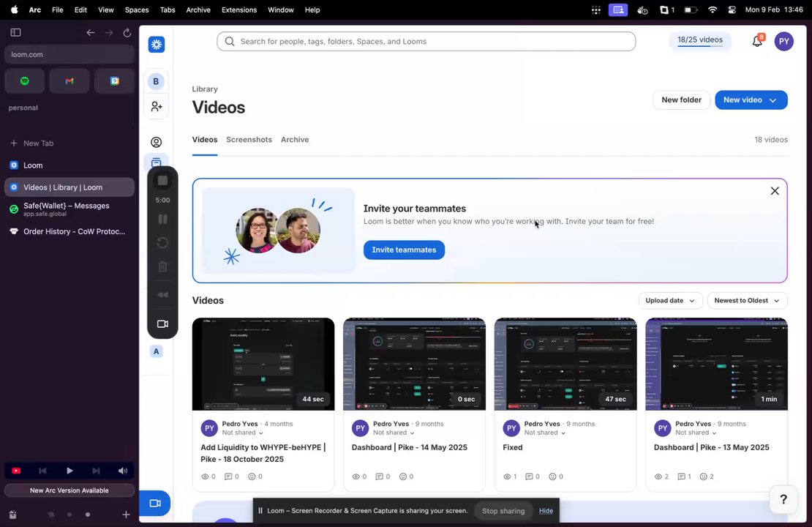Click the Hide link in sharing bar
Screen dimensions: 812x527
point(546,511)
